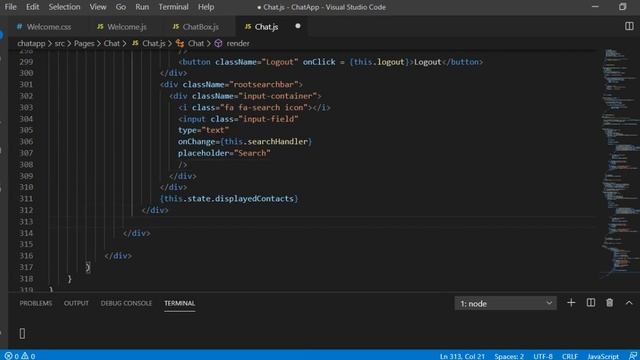Screen dimensions: 640x360
Task: Split the editor to the right
Action: point(629,26)
